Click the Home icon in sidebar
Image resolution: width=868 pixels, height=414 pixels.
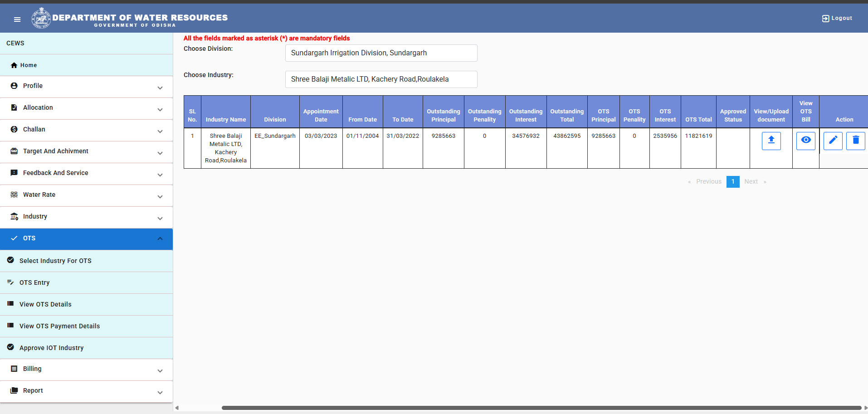tap(14, 65)
